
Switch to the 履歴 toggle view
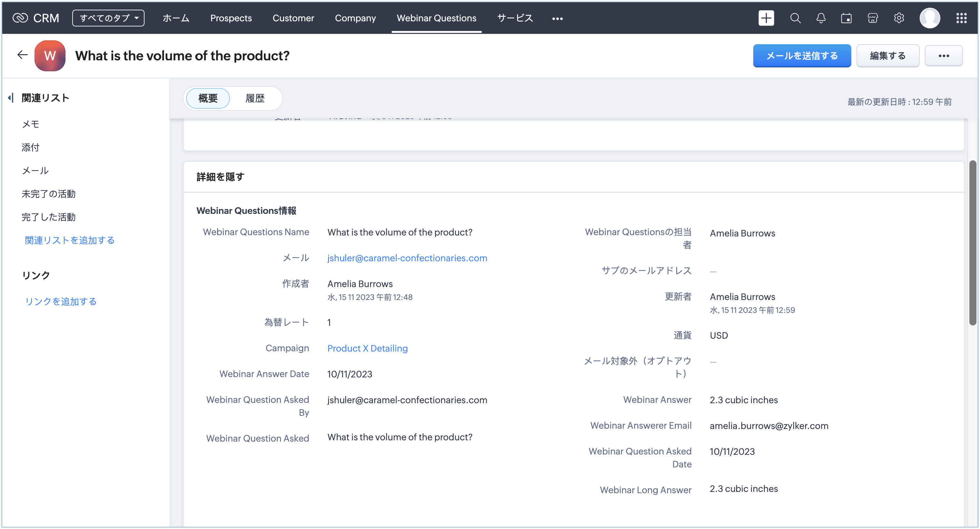255,98
